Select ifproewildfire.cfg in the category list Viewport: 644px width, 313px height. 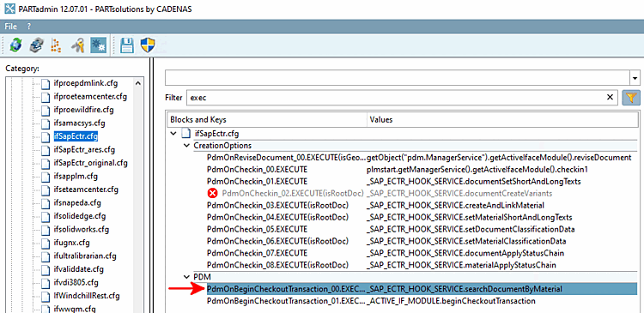(x=84, y=110)
